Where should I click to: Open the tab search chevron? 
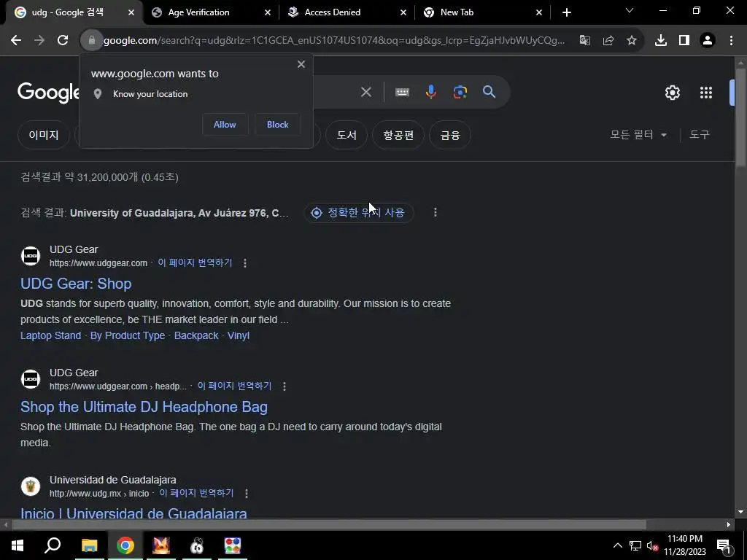(x=630, y=10)
